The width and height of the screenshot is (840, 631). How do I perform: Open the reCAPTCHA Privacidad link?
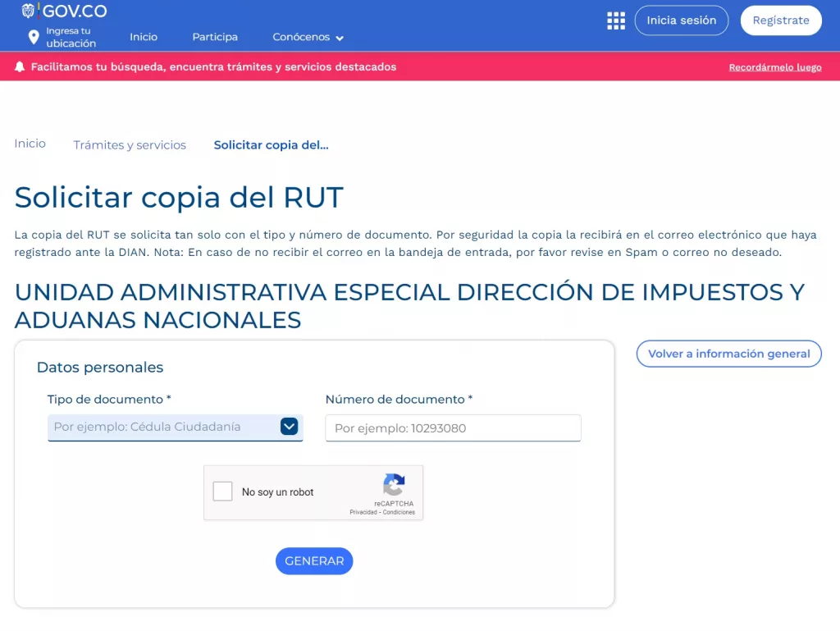pyautogui.click(x=363, y=512)
